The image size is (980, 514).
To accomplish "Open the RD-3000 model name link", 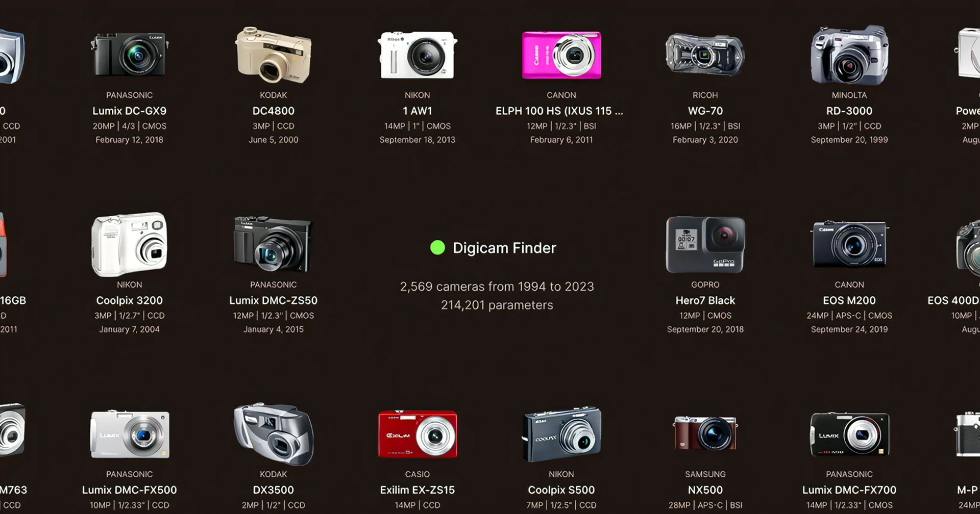I will (x=849, y=111).
